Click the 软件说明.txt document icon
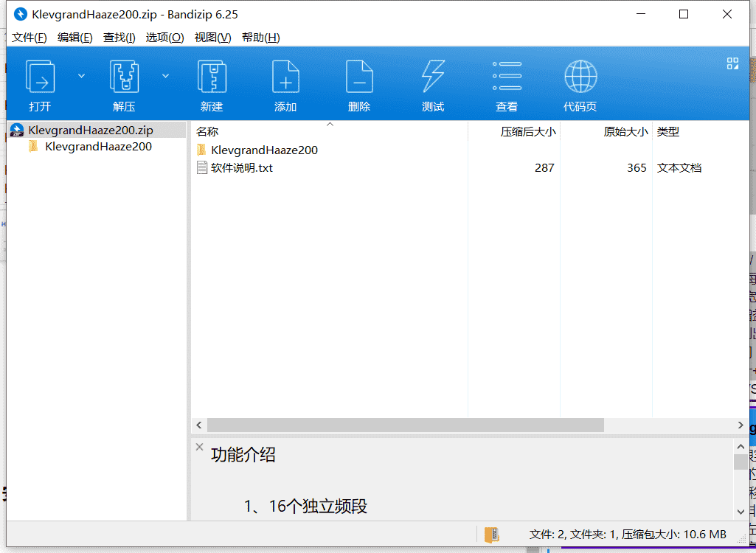Screen dimensions: 756x553 pos(202,168)
